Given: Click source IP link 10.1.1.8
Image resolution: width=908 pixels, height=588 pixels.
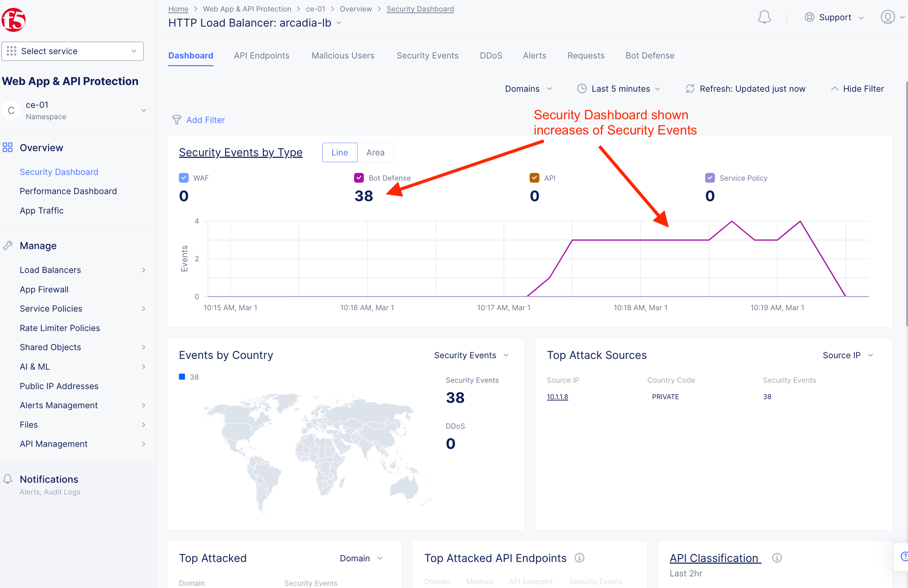Looking at the screenshot, I should [x=557, y=397].
